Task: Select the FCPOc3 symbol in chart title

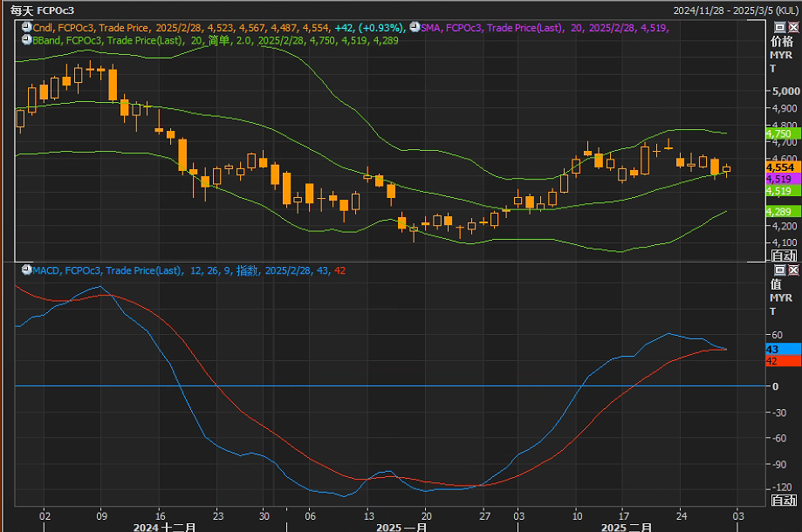Action: coord(55,10)
